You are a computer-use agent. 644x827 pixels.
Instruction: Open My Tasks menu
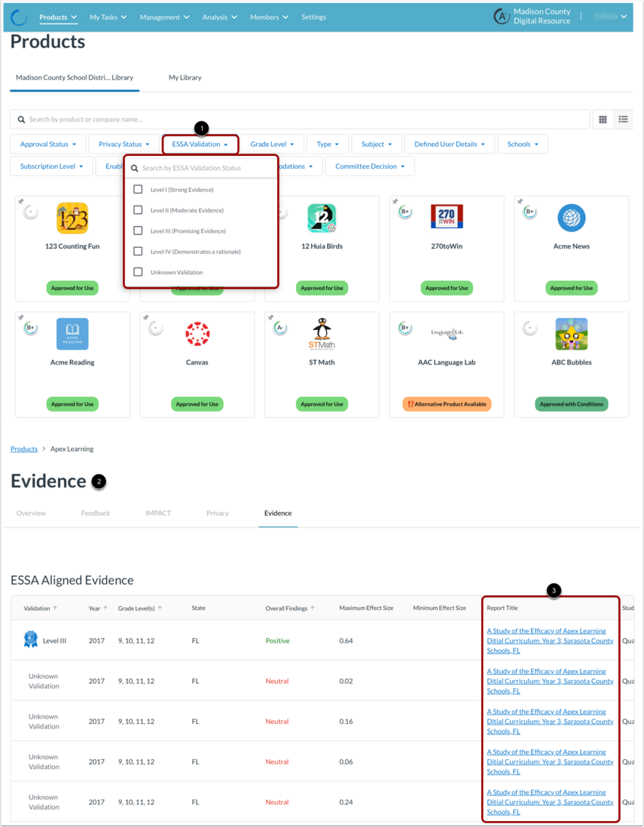tap(108, 17)
